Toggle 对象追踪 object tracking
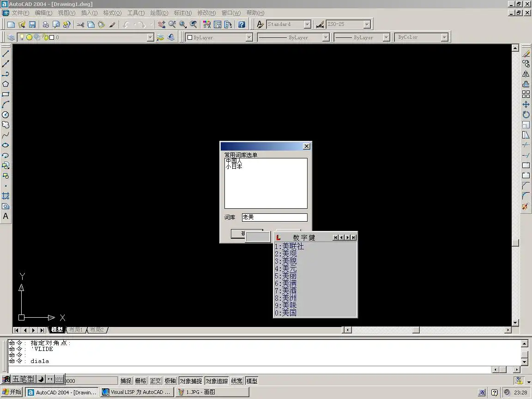The width and height of the screenshot is (532, 399). coord(217,381)
